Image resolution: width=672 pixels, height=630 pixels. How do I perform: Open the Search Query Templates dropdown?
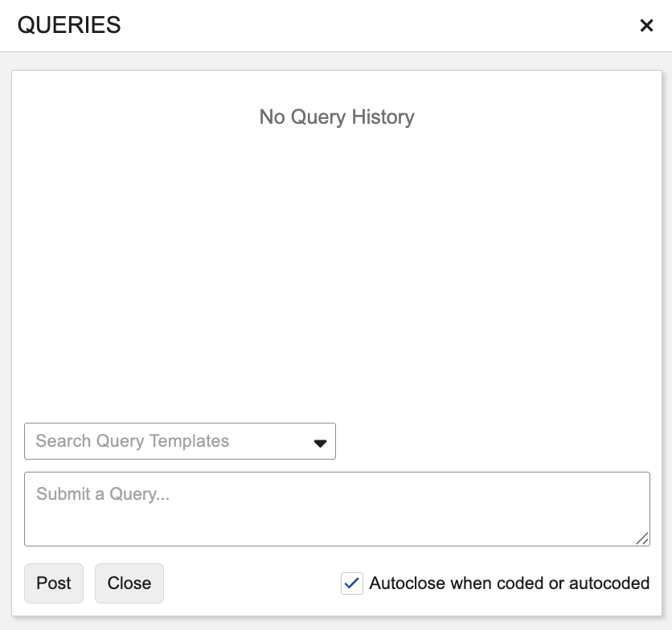[x=179, y=441]
